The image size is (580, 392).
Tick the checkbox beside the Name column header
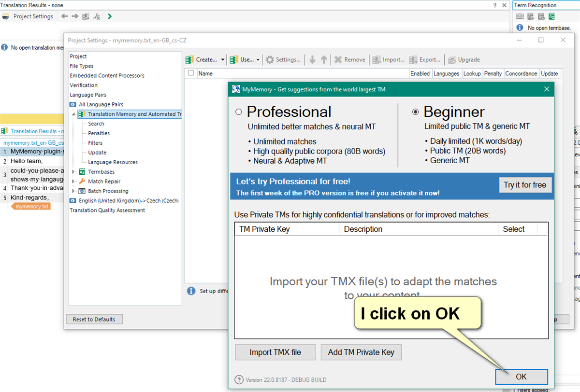coord(191,73)
